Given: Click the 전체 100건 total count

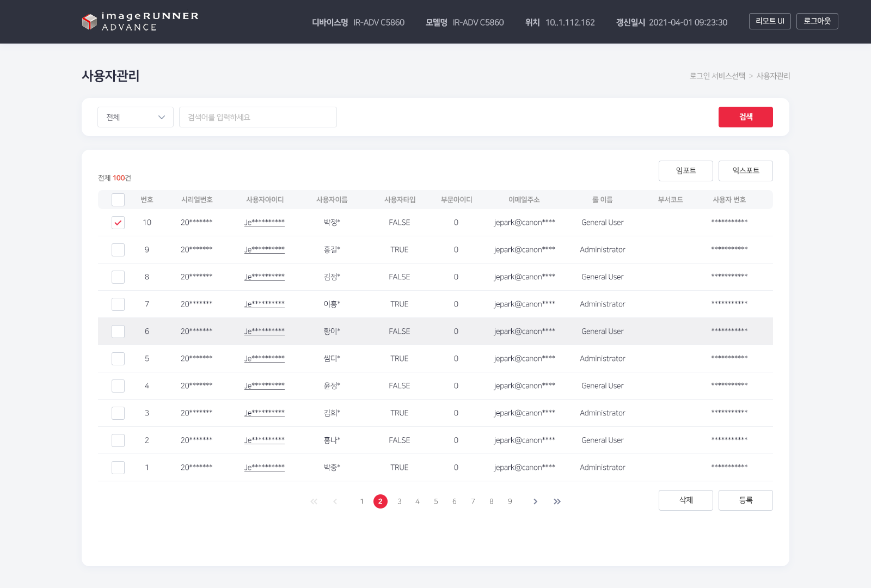Looking at the screenshot, I should tap(114, 178).
